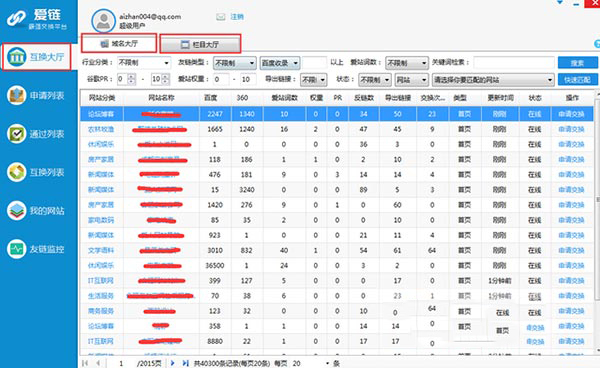Click 注销 to log out
The height and width of the screenshot is (368, 600).
237,17
